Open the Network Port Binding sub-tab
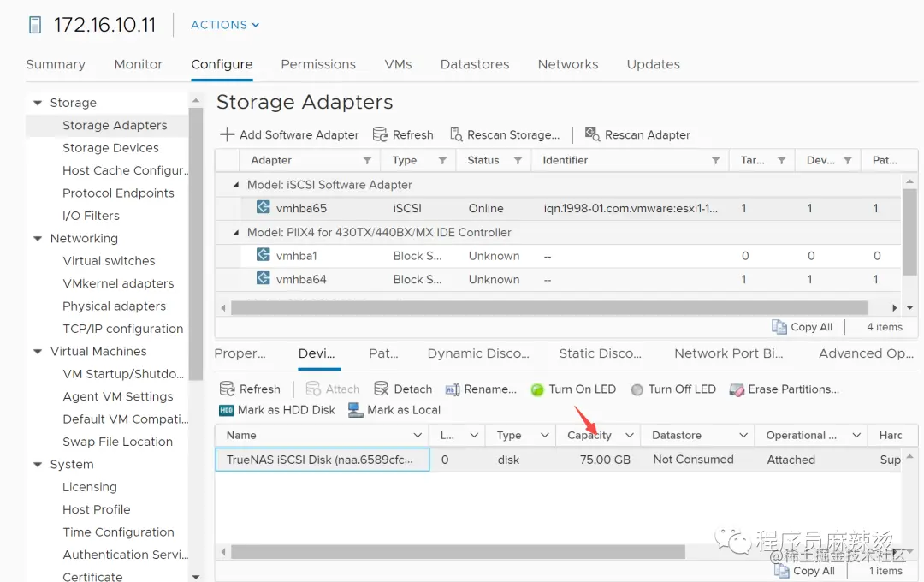 click(729, 353)
